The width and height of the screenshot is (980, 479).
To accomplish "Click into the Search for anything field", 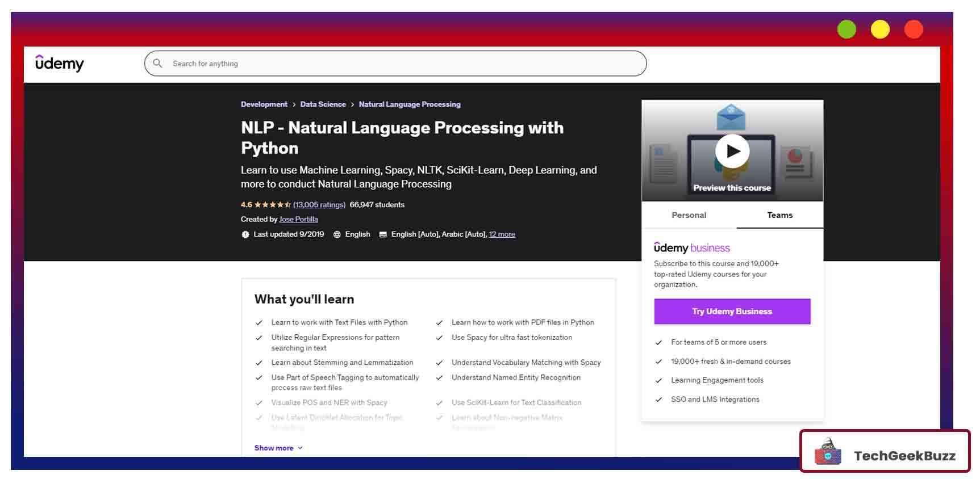I will (x=398, y=64).
